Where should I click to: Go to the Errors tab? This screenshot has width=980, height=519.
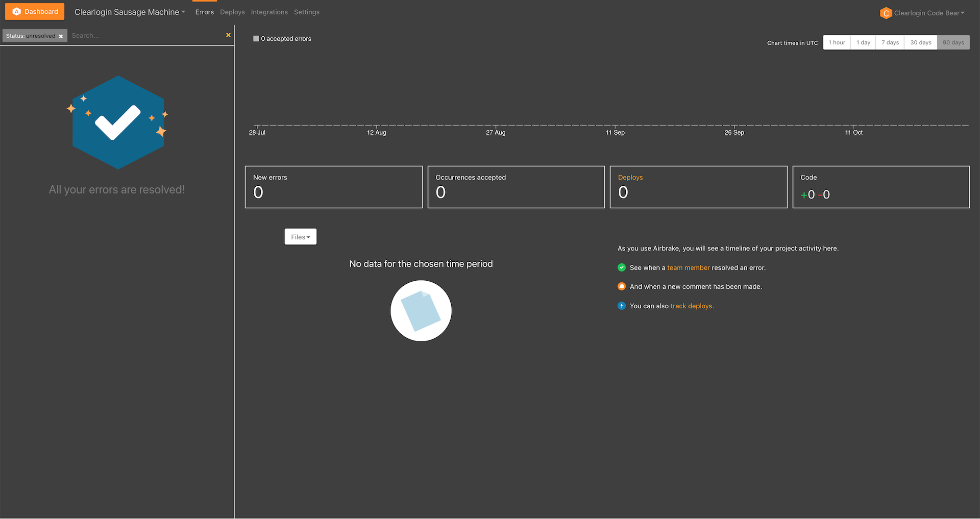point(205,12)
